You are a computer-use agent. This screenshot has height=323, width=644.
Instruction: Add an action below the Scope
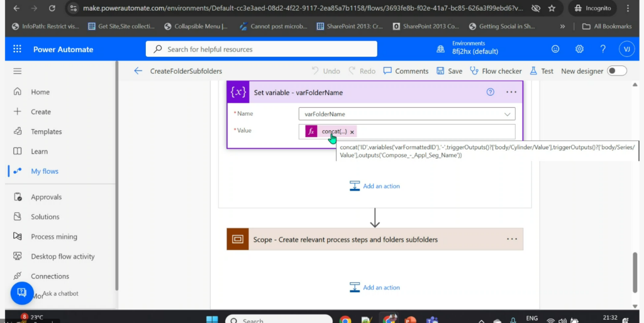click(x=375, y=287)
